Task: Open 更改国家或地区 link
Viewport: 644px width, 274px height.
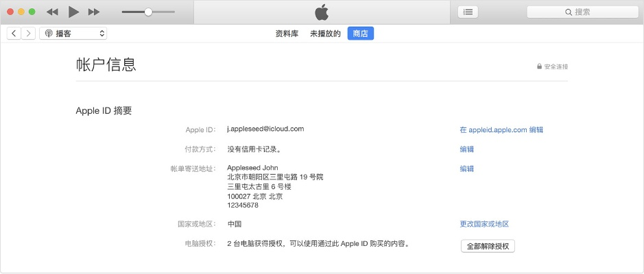Action: coord(484,224)
